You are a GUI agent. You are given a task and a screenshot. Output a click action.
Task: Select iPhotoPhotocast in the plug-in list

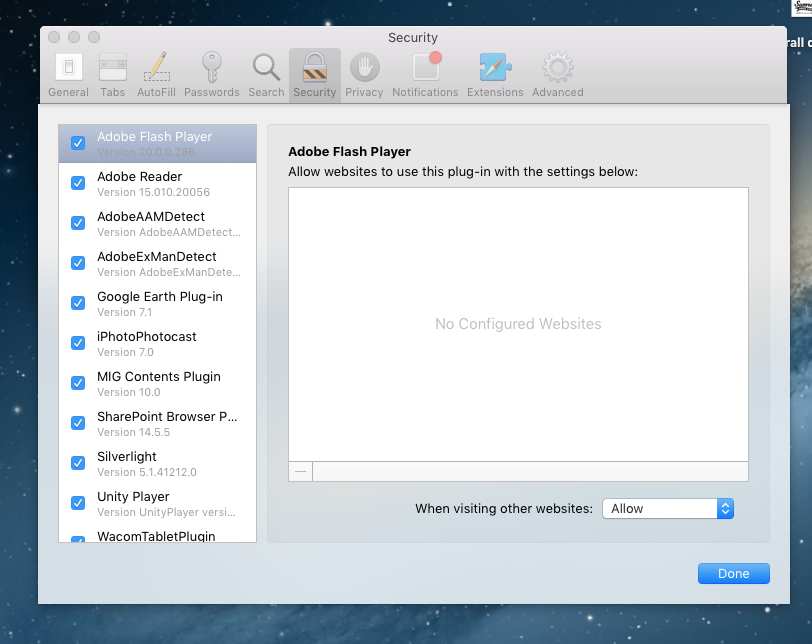tap(157, 343)
